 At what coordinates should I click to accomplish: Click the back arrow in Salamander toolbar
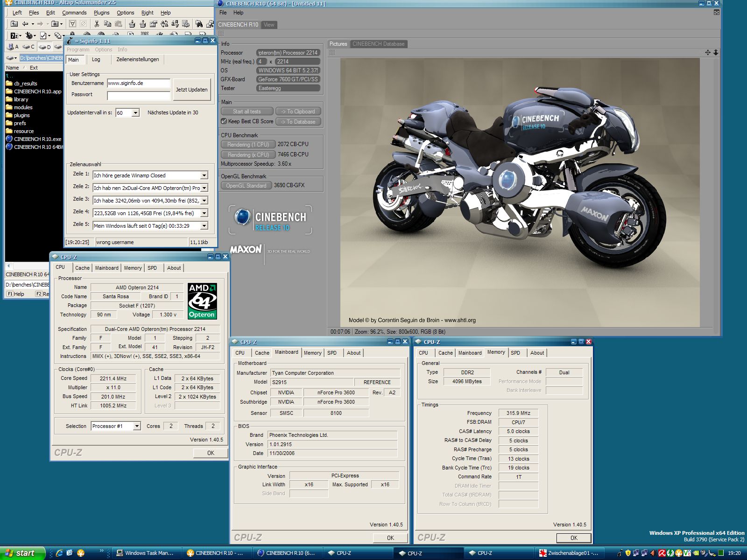(x=25, y=24)
